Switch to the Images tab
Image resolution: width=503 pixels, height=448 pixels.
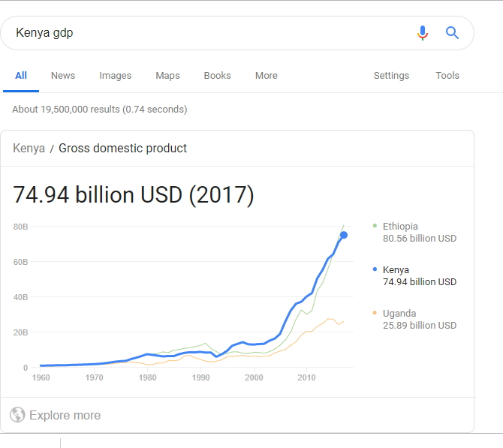point(115,76)
